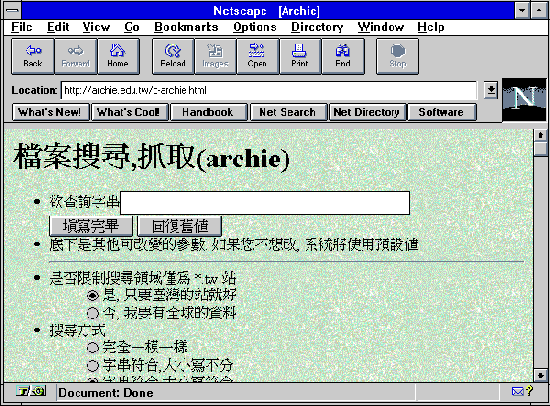This screenshot has height=406, width=550.
Task: Open the window control menu box
Action: (x=13, y=11)
